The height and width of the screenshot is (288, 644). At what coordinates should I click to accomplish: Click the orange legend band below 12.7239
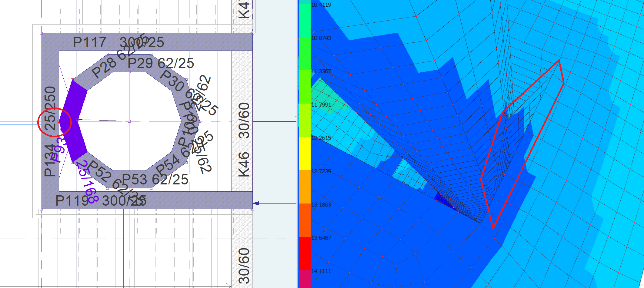tap(305, 187)
